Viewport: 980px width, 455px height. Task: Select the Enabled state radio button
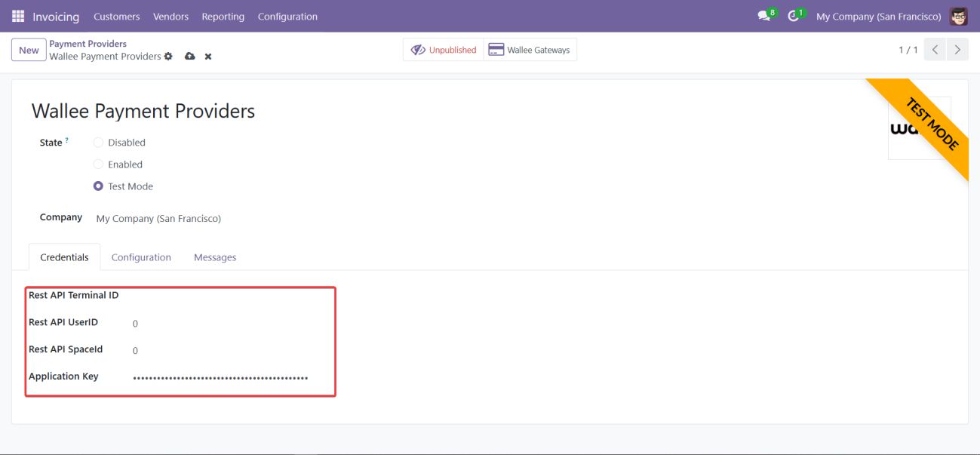coord(98,164)
